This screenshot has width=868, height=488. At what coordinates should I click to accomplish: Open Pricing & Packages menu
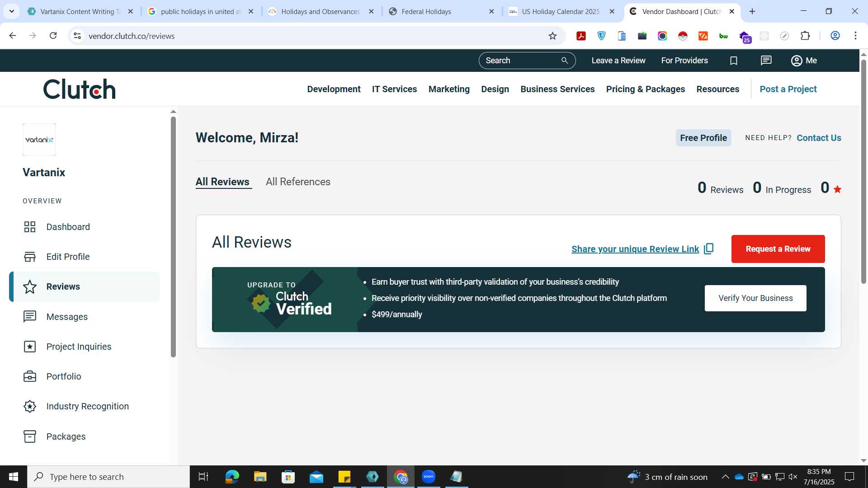tap(645, 89)
